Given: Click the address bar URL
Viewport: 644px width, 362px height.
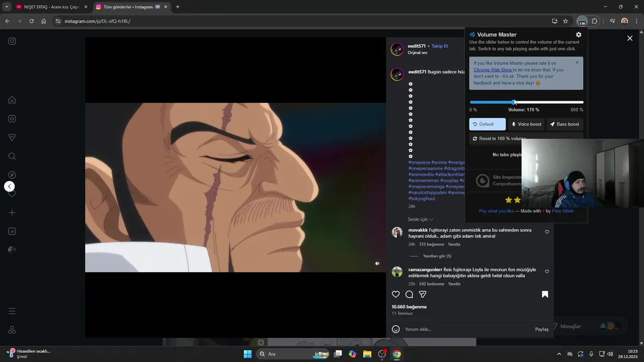Looking at the screenshot, I should coord(97,21).
